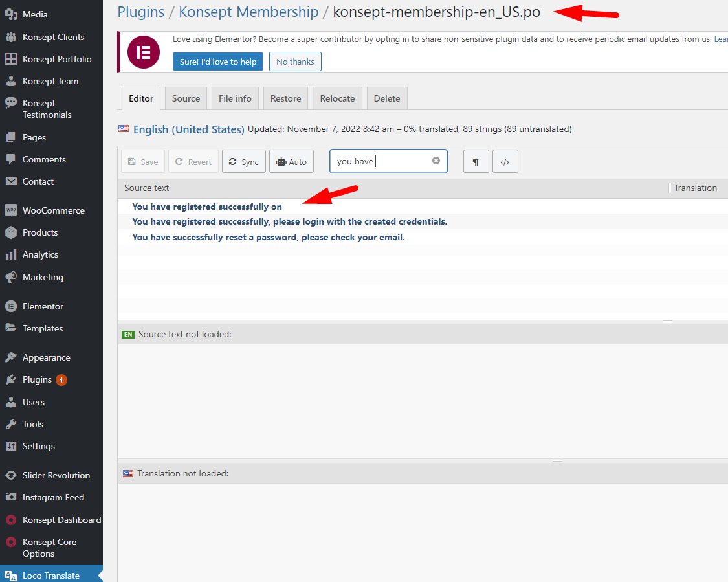
Task: Click the Marketing megaphone icon
Action: [x=11, y=277]
